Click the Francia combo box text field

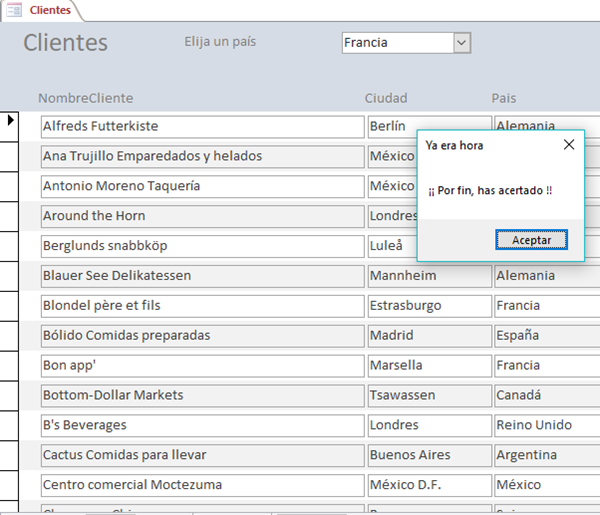click(396, 43)
